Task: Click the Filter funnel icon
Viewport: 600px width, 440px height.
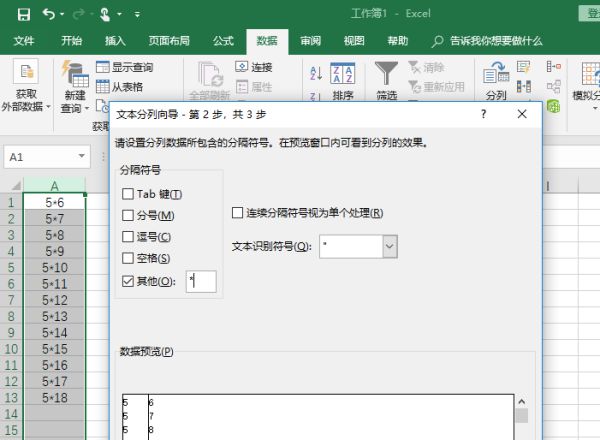Action: coord(386,74)
